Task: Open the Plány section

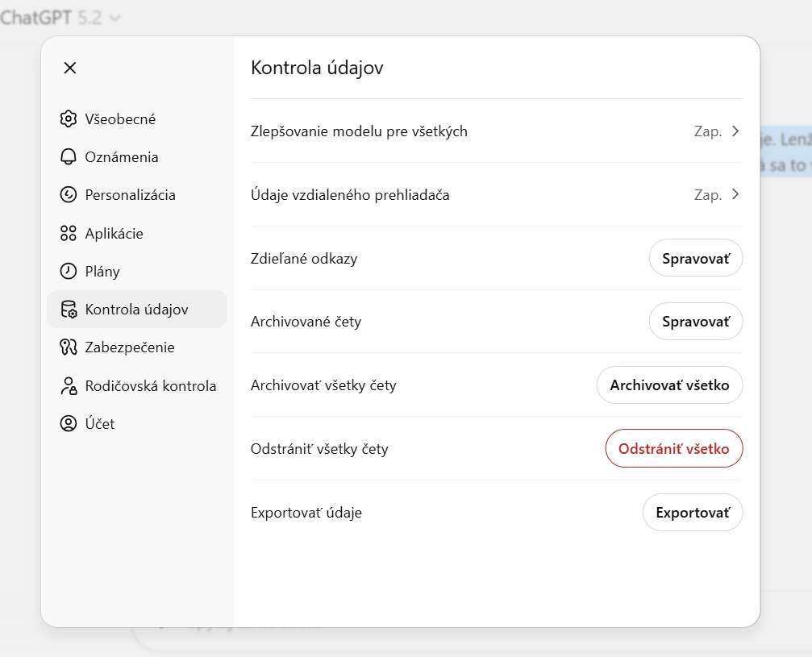Action: pos(137,272)
